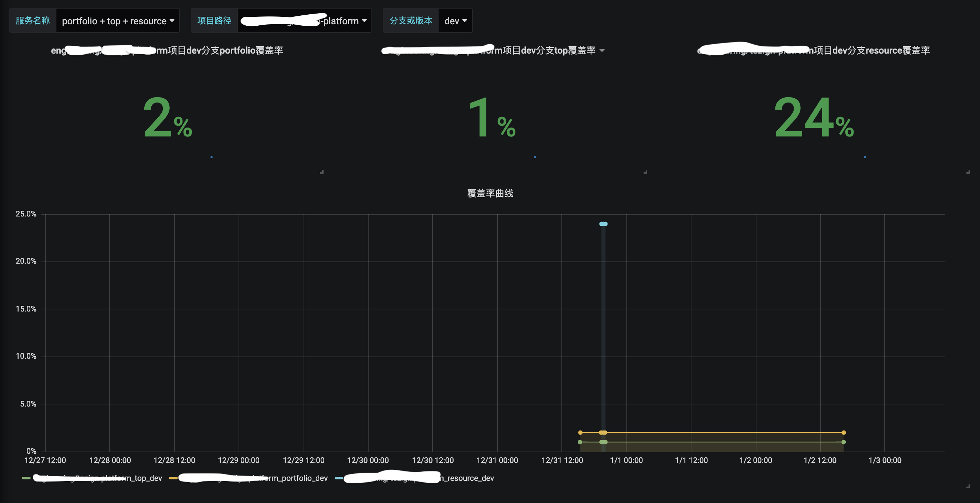Open the 服务名称 service selector dropdown
This screenshot has height=503, width=980.
click(117, 21)
